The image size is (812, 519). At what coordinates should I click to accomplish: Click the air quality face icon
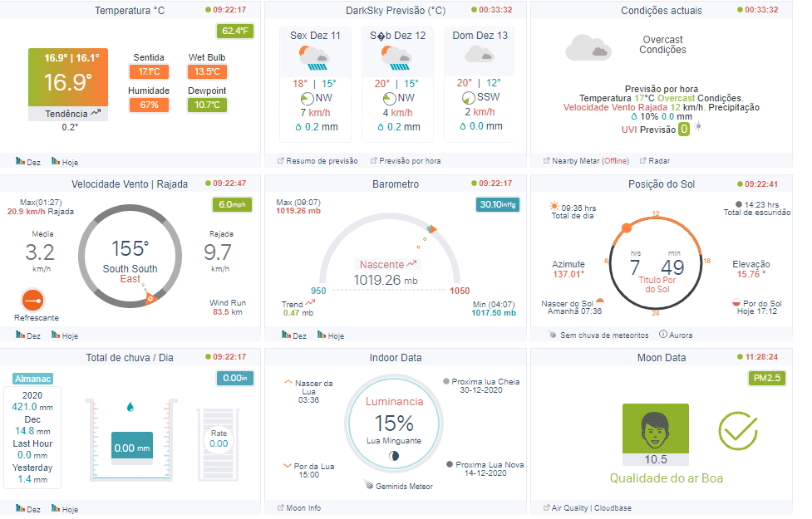coord(655,428)
